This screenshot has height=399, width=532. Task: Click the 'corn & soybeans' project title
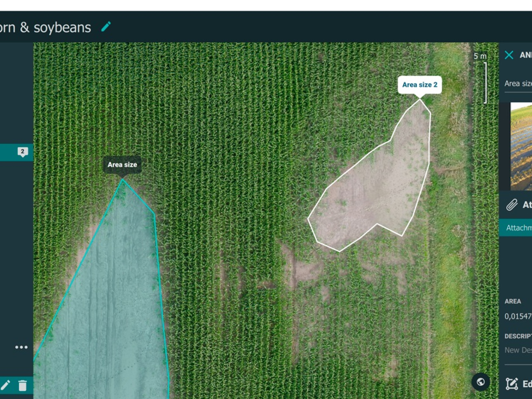[45, 27]
